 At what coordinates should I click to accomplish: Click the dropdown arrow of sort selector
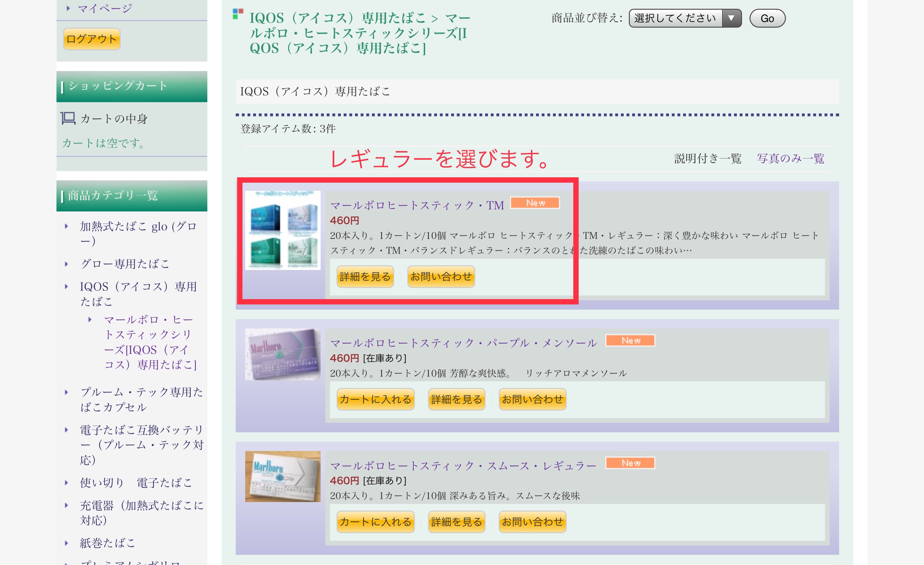731,18
